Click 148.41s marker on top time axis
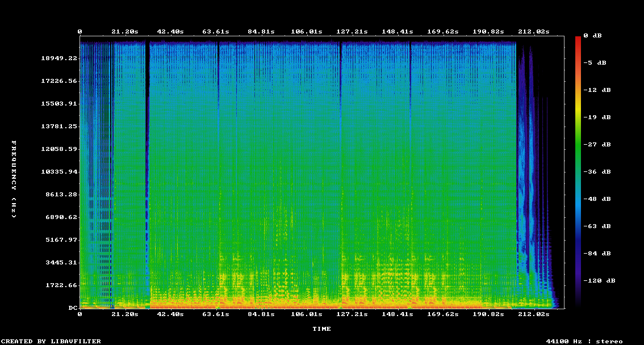 (x=398, y=32)
